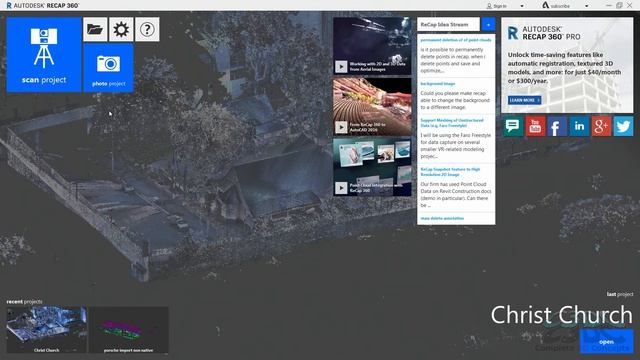Viewport: 640px width, 360px height.
Task: Open the Facebook page icon
Action: (557, 126)
